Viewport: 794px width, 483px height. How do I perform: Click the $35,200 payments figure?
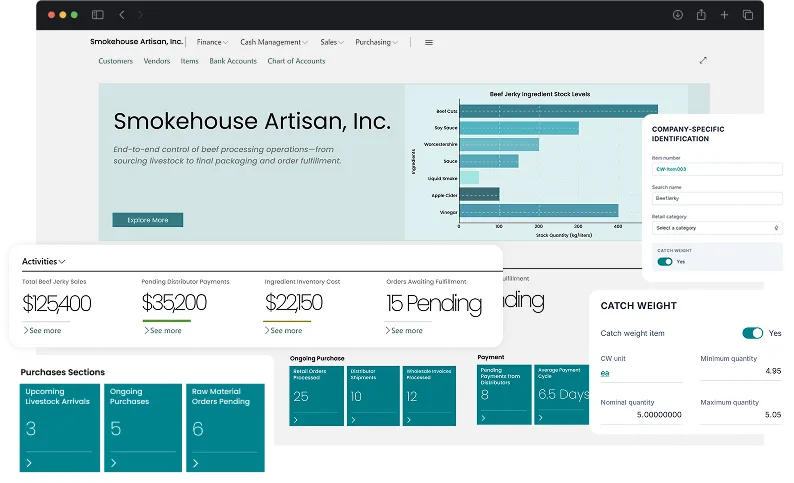tap(174, 303)
